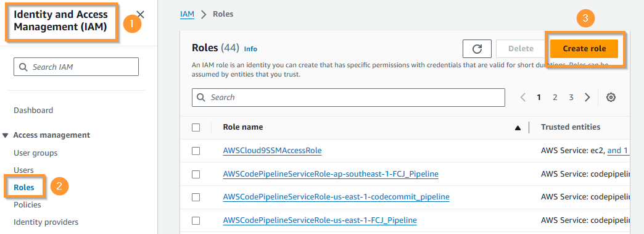This screenshot has height=234, width=644.
Task: Click the Role name column header
Action: (x=242, y=127)
